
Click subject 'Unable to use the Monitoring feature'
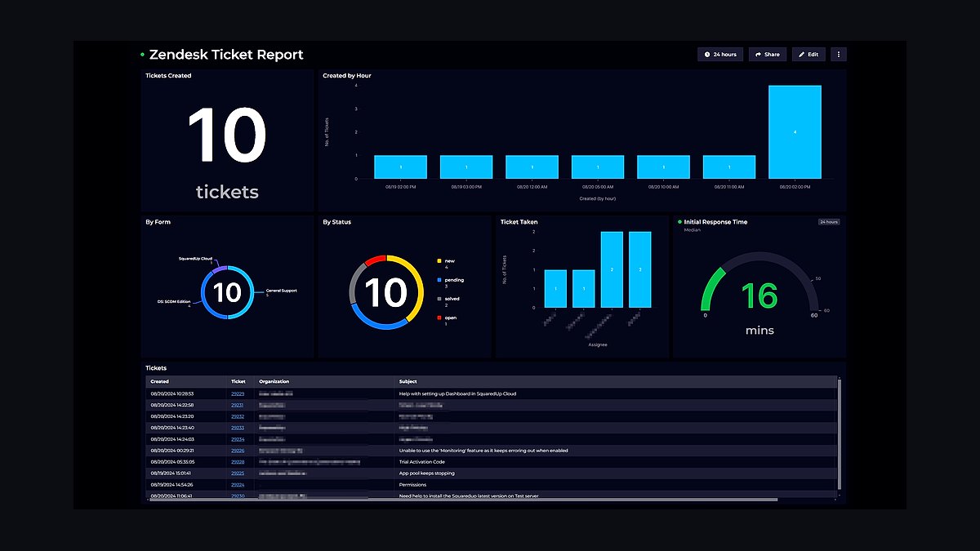click(x=483, y=451)
